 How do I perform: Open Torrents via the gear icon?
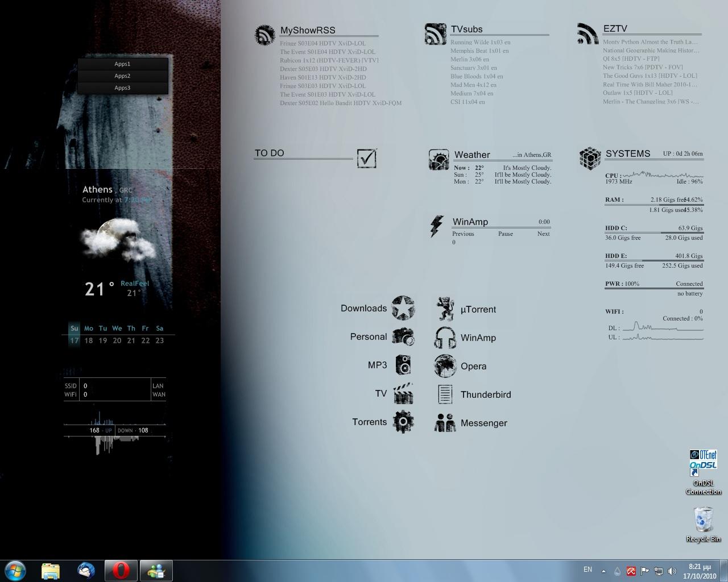point(403,422)
